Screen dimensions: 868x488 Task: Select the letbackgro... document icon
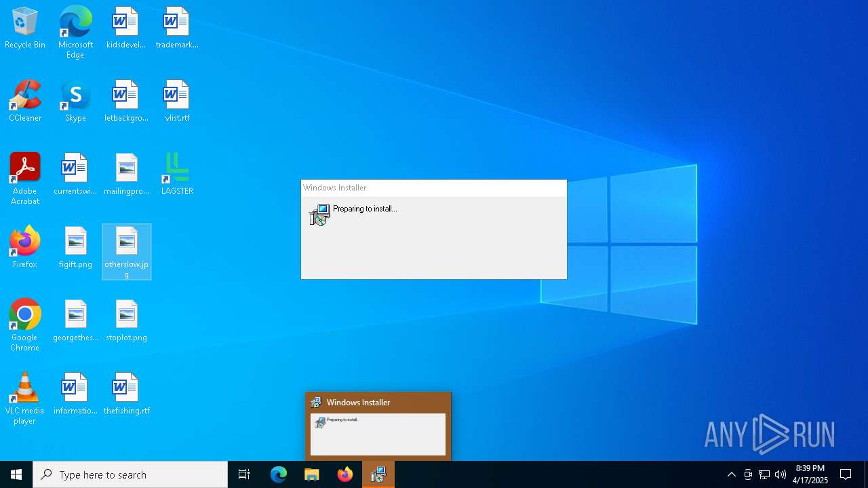[x=126, y=102]
